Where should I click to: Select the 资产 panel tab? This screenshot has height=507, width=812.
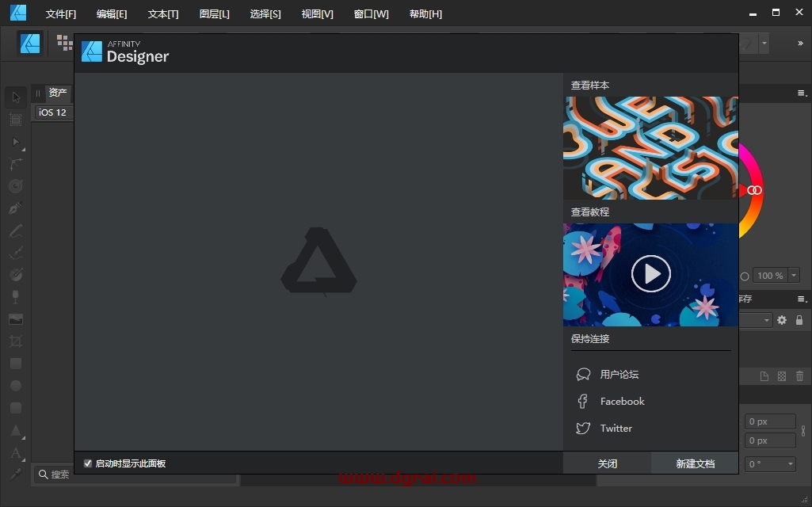pos(58,93)
